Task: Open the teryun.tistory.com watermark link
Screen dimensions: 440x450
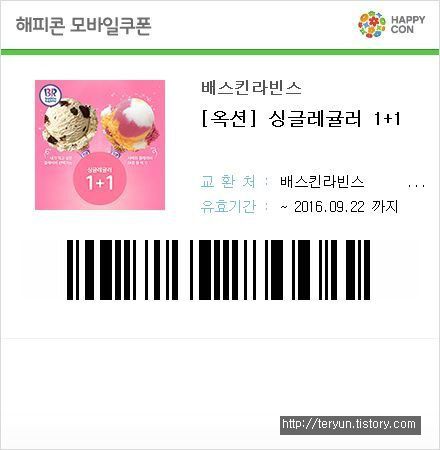Action: (x=350, y=425)
